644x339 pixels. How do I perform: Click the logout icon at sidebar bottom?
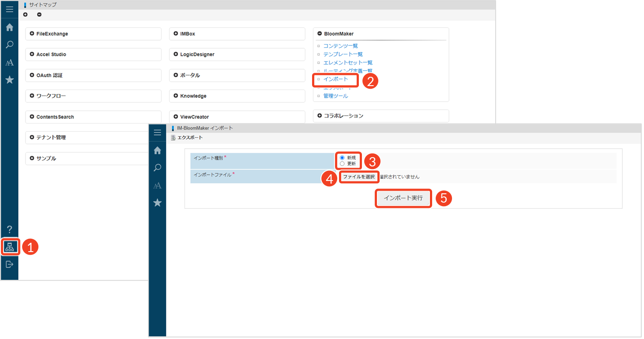click(x=9, y=264)
